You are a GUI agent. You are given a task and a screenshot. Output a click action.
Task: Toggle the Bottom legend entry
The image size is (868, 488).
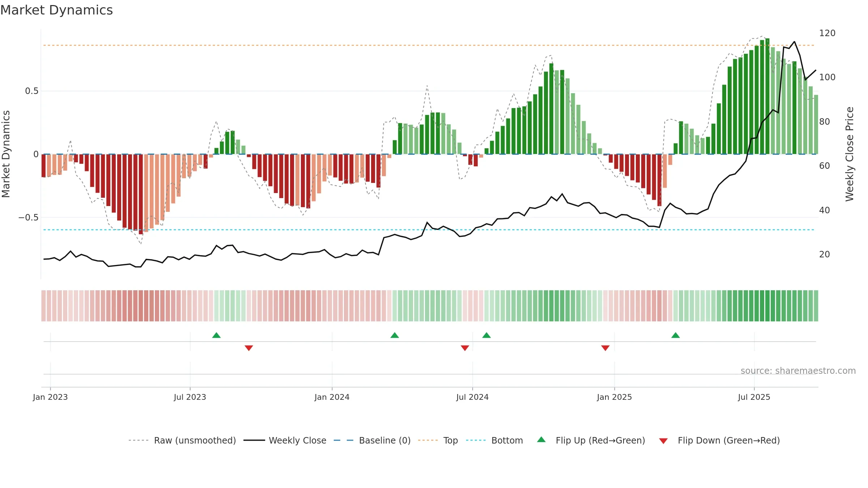click(x=494, y=440)
